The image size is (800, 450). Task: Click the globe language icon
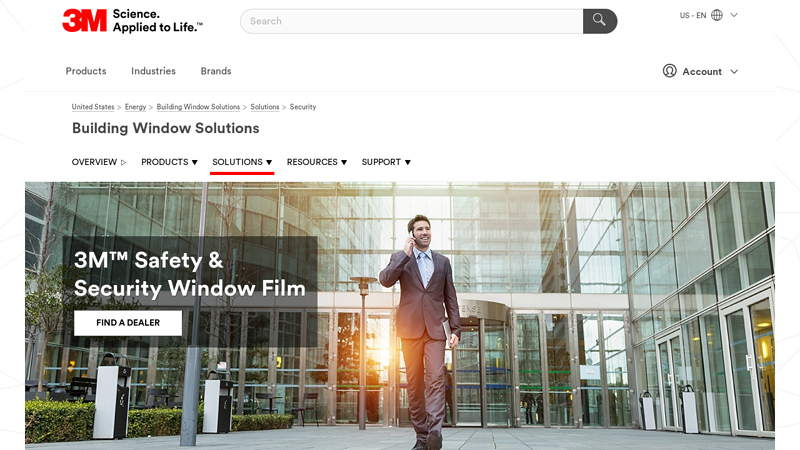coord(717,15)
